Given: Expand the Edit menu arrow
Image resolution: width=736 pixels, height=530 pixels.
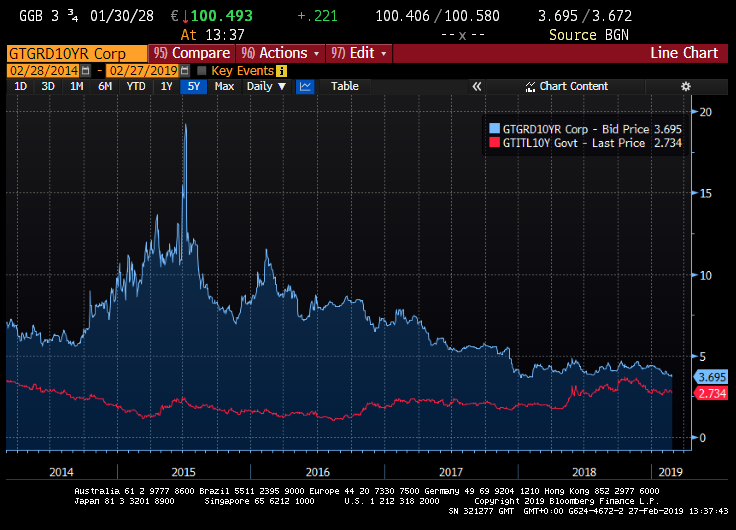Looking at the screenshot, I should point(384,54).
